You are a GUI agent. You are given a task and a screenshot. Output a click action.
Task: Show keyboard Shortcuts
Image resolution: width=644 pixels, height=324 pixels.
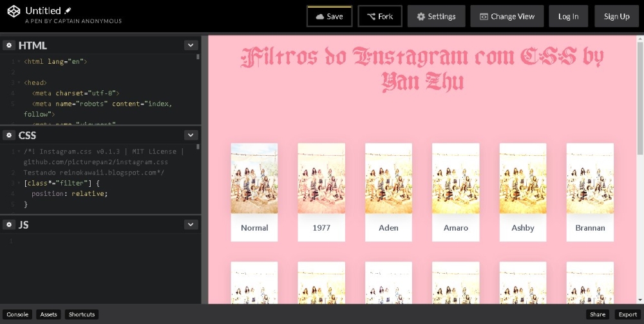82,314
